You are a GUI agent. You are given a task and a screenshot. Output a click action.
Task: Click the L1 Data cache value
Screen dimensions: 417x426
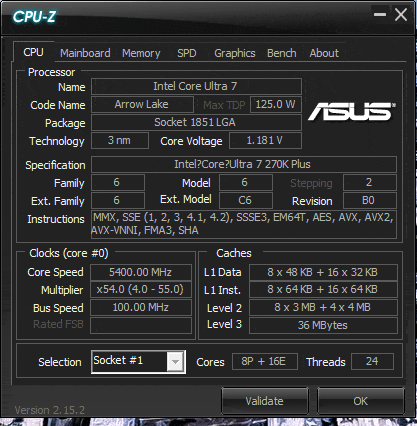click(323, 272)
